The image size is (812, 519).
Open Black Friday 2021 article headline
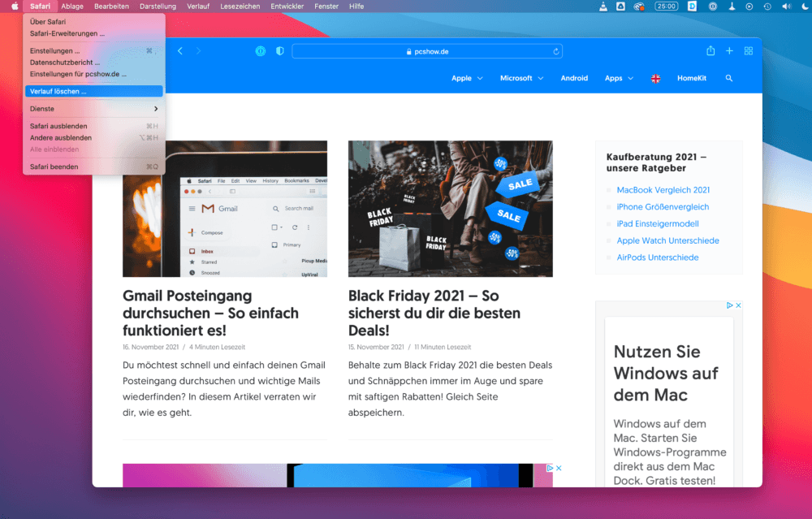point(434,313)
